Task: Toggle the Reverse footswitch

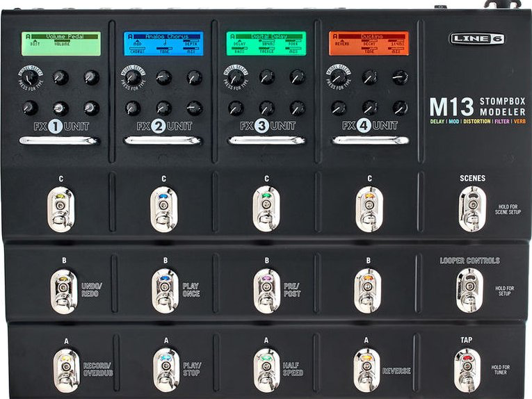Action: coord(366,370)
